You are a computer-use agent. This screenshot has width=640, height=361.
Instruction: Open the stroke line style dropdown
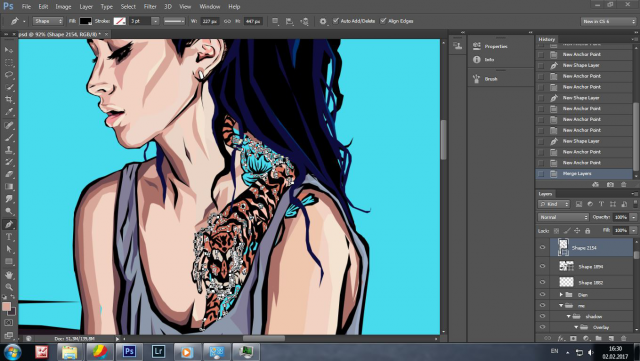click(174, 21)
